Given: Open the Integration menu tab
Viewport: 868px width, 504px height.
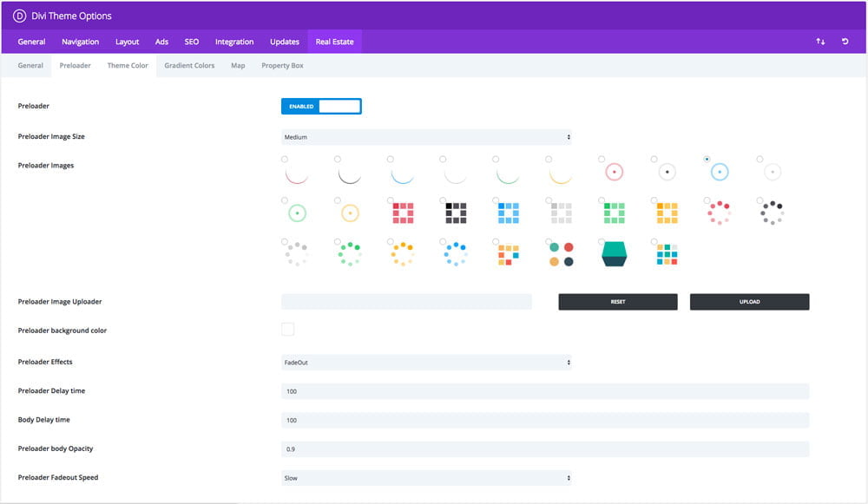Looking at the screenshot, I should 234,42.
